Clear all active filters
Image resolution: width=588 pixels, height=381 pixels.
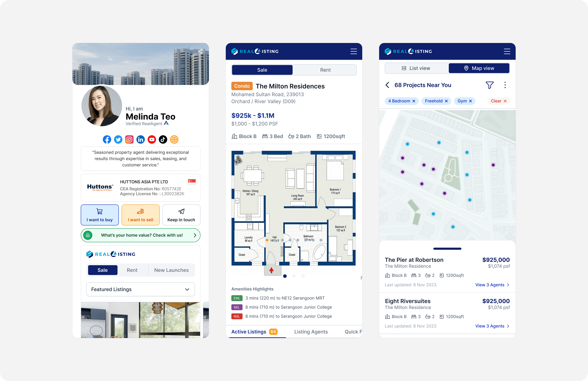pos(499,101)
